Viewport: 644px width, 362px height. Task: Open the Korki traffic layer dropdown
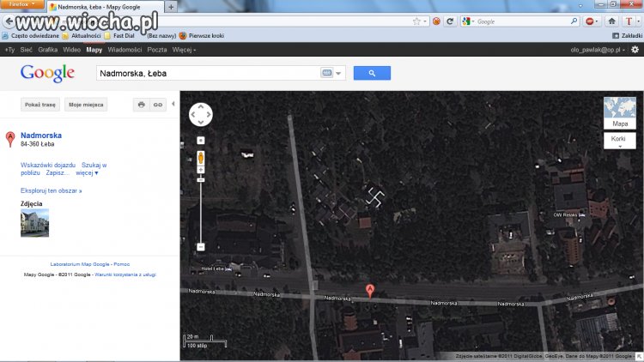[619, 141]
